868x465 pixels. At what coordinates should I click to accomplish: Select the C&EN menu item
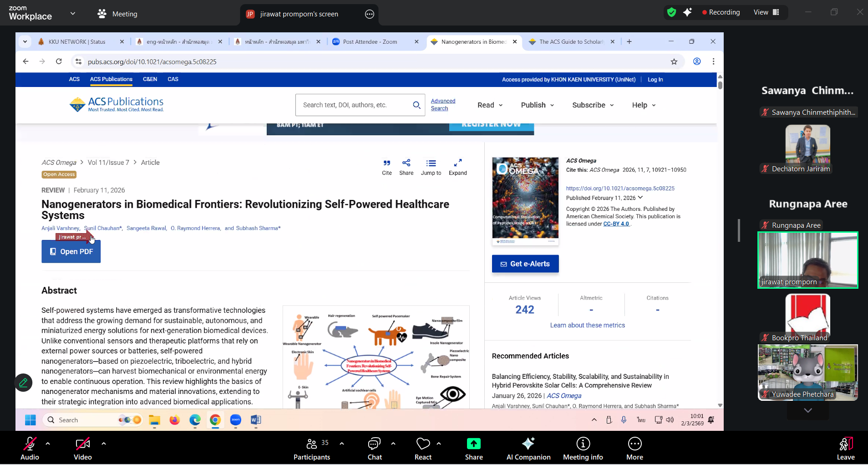click(150, 79)
